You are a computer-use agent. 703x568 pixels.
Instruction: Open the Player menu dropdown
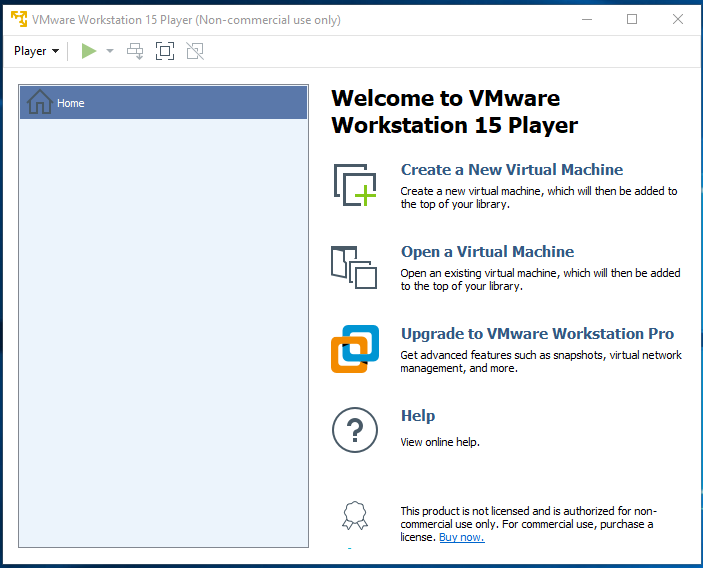click(36, 51)
